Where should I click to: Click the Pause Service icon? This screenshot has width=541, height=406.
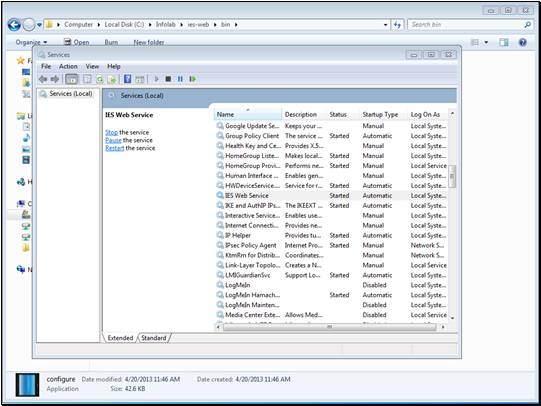coord(180,79)
